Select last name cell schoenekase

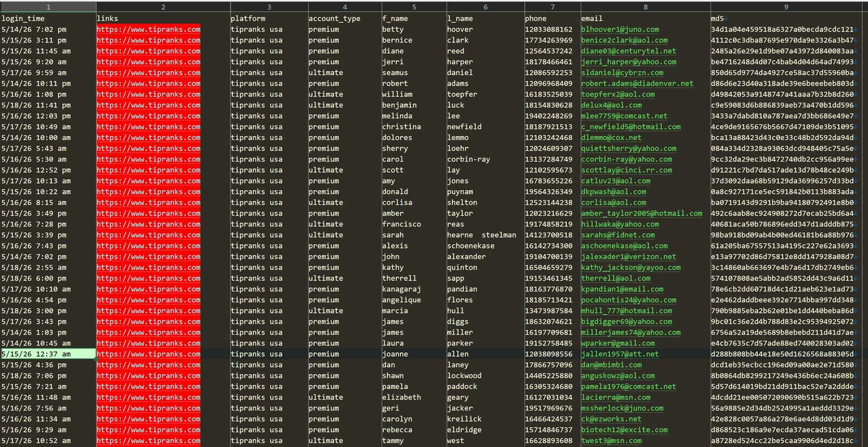pyautogui.click(x=471, y=246)
